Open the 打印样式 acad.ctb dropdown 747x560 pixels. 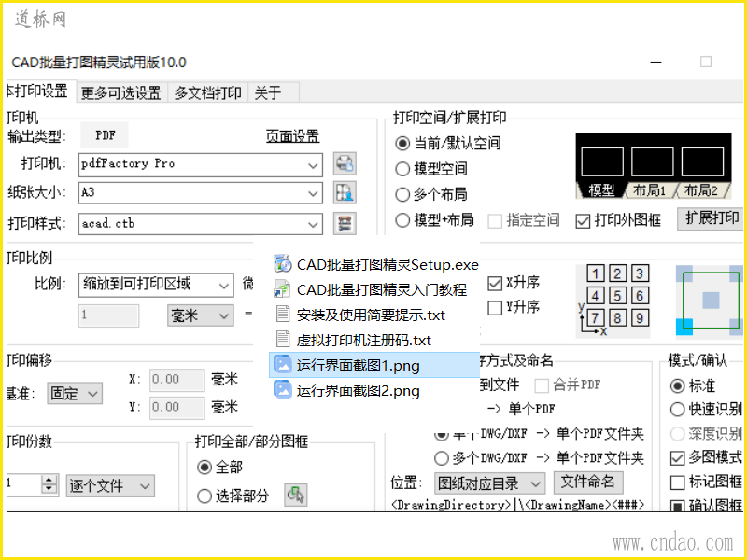(x=201, y=223)
